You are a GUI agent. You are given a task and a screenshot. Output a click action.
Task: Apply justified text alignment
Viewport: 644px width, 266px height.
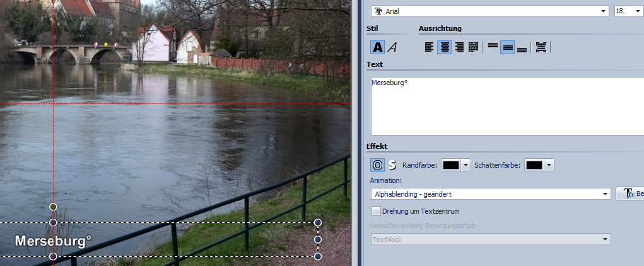[474, 47]
